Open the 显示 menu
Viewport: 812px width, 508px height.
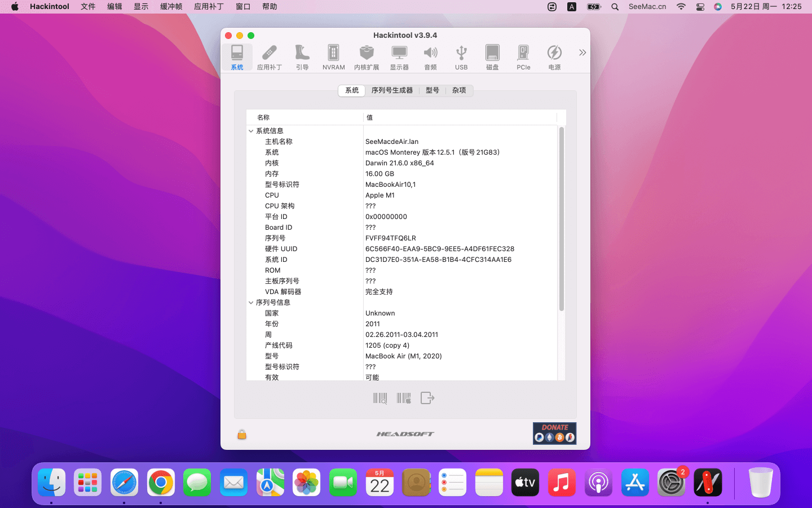click(x=141, y=7)
